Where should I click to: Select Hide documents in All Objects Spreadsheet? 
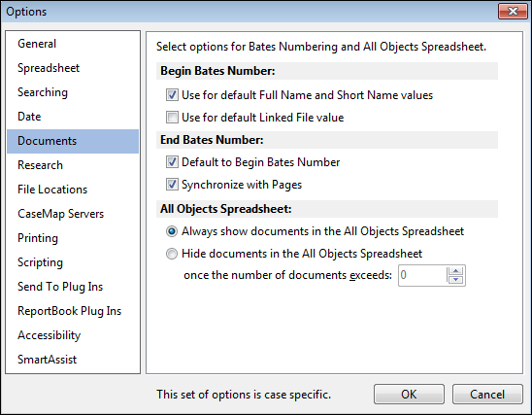point(172,254)
